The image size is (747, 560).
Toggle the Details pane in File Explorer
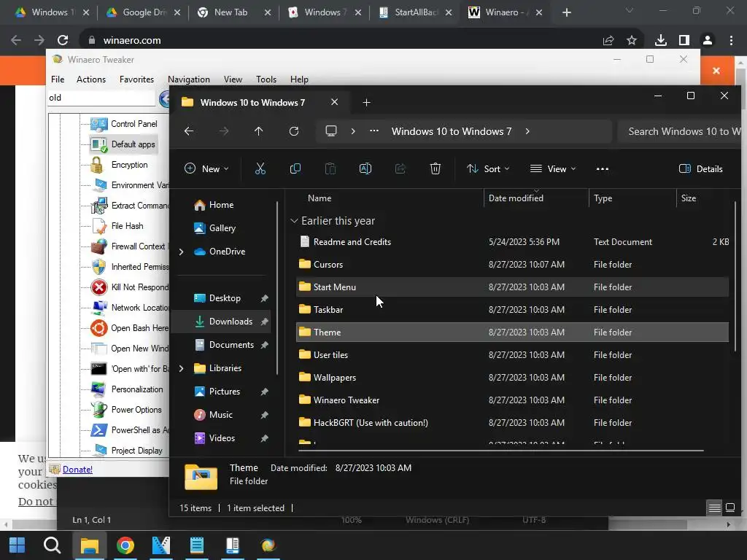click(701, 168)
